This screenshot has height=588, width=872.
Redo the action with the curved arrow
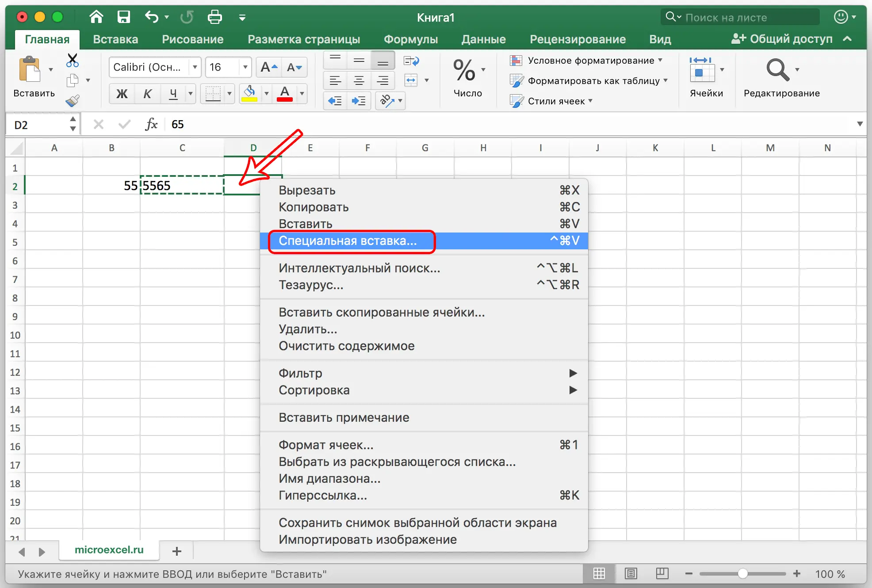(187, 17)
